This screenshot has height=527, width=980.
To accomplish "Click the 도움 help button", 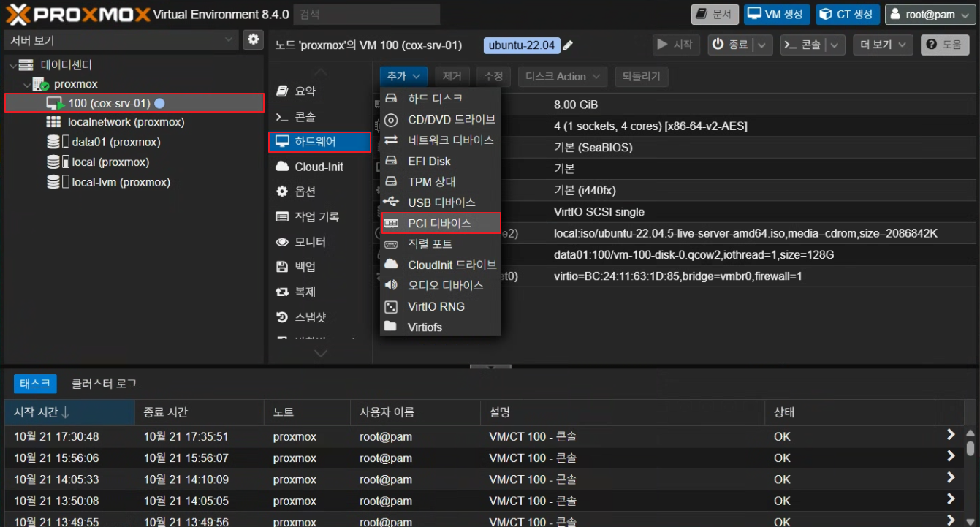I will (945, 45).
